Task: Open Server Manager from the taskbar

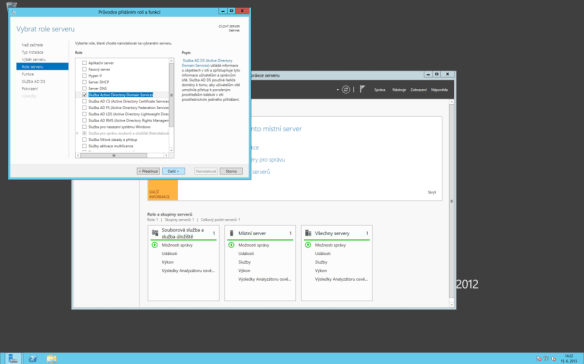Action: coord(13,358)
